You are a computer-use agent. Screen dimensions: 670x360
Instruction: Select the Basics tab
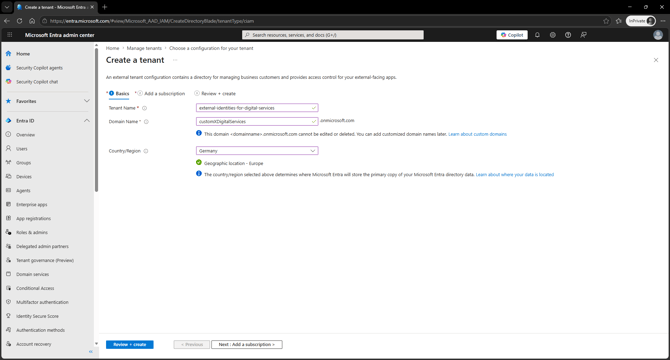coord(119,94)
